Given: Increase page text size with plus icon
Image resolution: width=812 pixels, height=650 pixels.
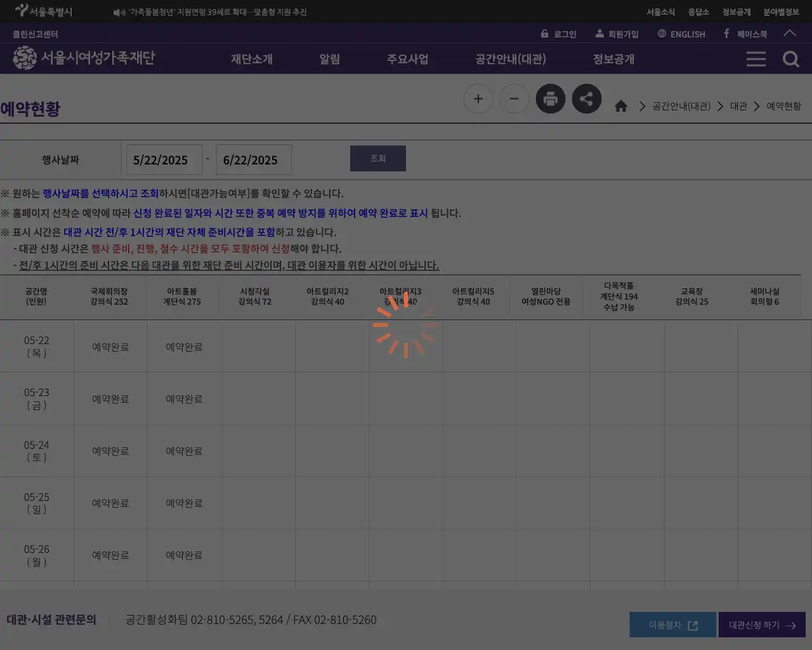Looking at the screenshot, I should (x=478, y=98).
